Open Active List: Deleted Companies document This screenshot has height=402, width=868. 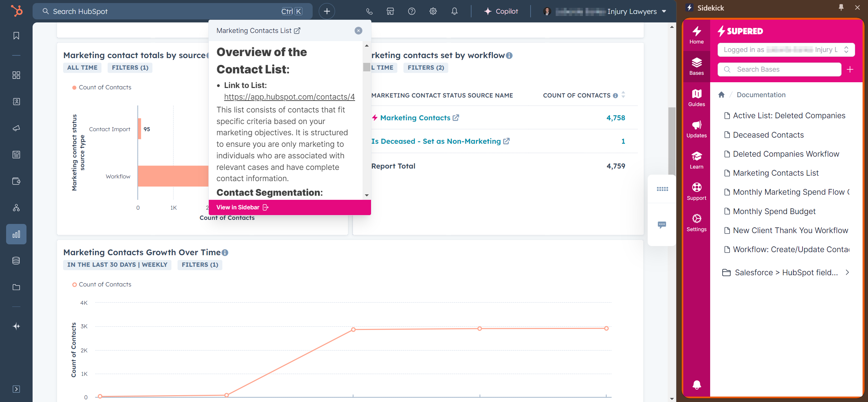coord(784,116)
